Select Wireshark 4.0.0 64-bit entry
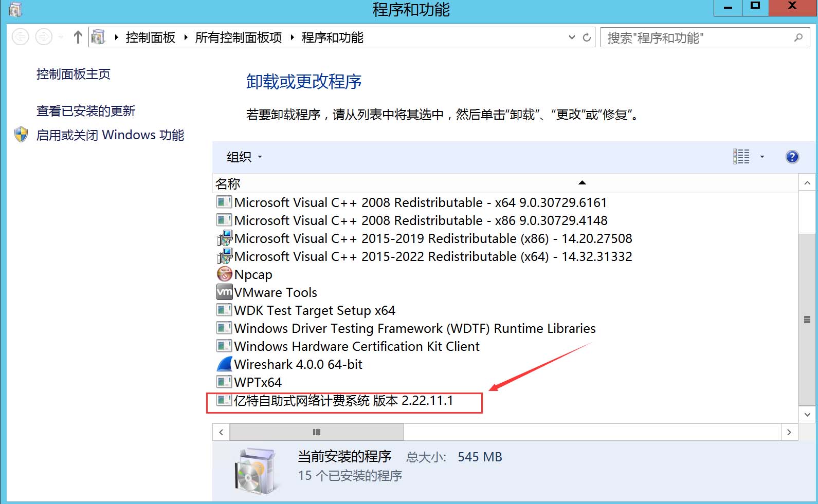The width and height of the screenshot is (818, 504). tap(289, 364)
